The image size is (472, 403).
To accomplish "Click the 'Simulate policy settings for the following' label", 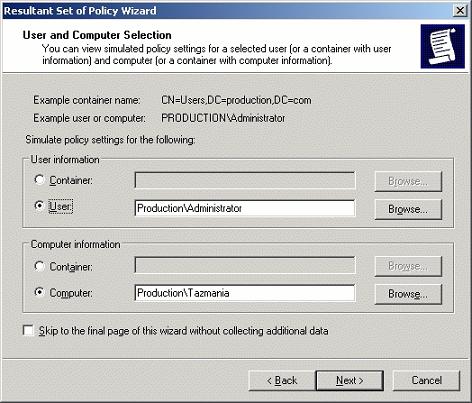I will 110,139.
